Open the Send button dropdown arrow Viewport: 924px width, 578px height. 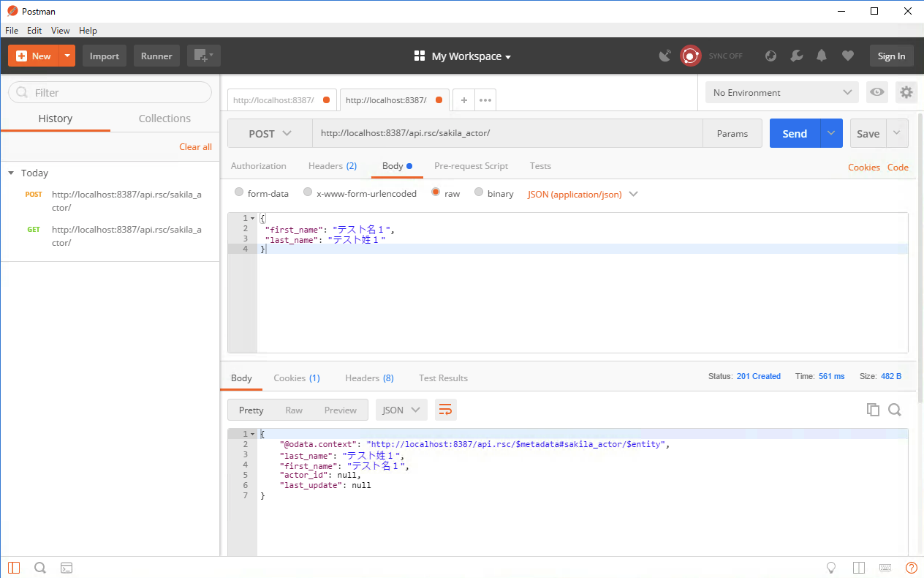click(x=831, y=133)
